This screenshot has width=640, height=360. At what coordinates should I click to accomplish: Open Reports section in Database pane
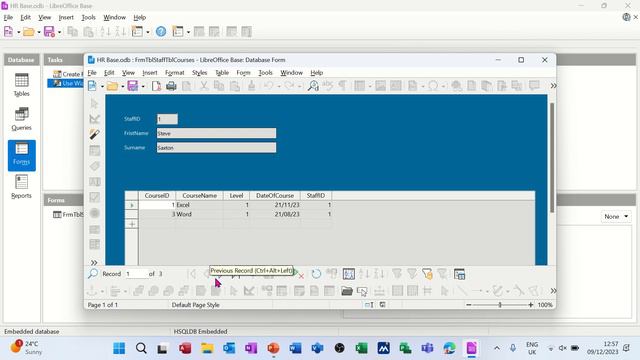tap(22, 187)
